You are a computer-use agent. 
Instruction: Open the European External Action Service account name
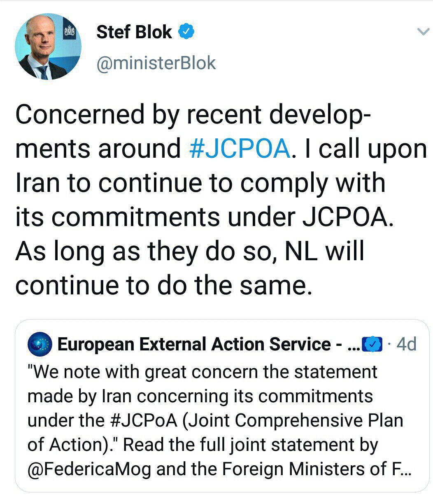pyautogui.click(x=194, y=344)
